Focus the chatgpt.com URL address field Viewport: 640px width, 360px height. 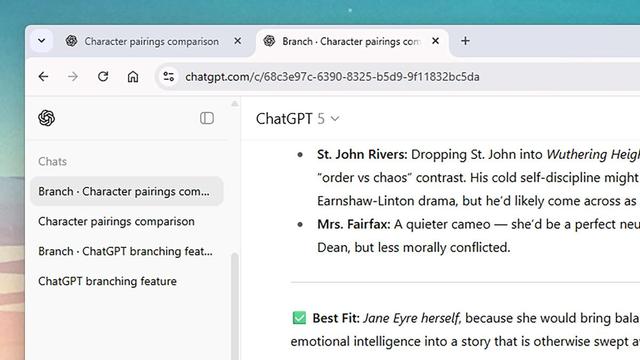pyautogui.click(x=332, y=77)
